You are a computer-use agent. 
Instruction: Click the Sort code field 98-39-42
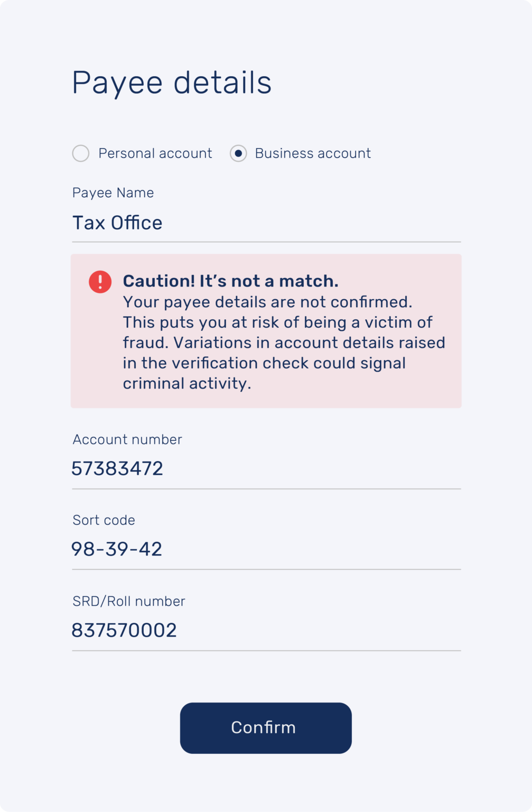point(266,549)
